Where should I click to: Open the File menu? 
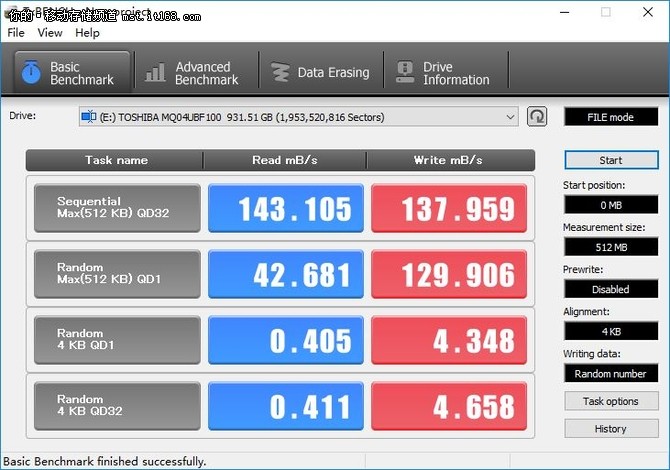pyautogui.click(x=16, y=33)
